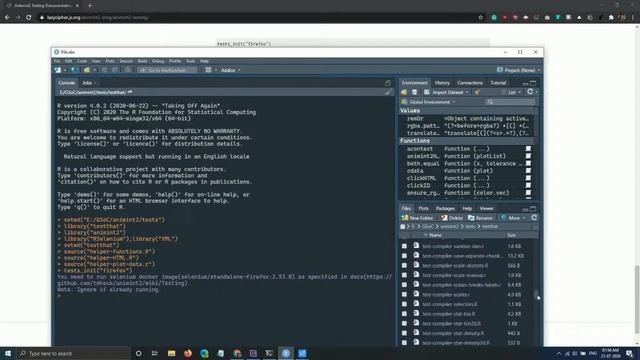
Task: Click the Rename button in Files pane
Action: point(480,218)
